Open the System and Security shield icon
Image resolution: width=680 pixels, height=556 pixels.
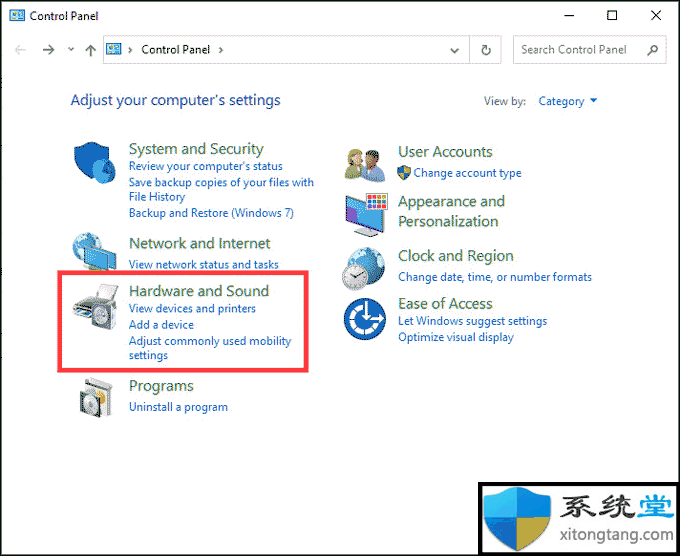click(x=95, y=162)
